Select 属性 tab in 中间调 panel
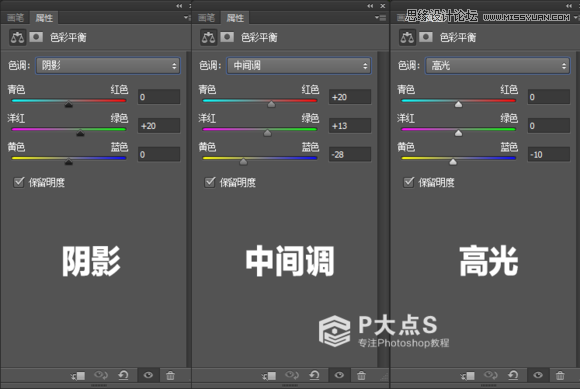The height and width of the screenshot is (389, 580). point(235,18)
